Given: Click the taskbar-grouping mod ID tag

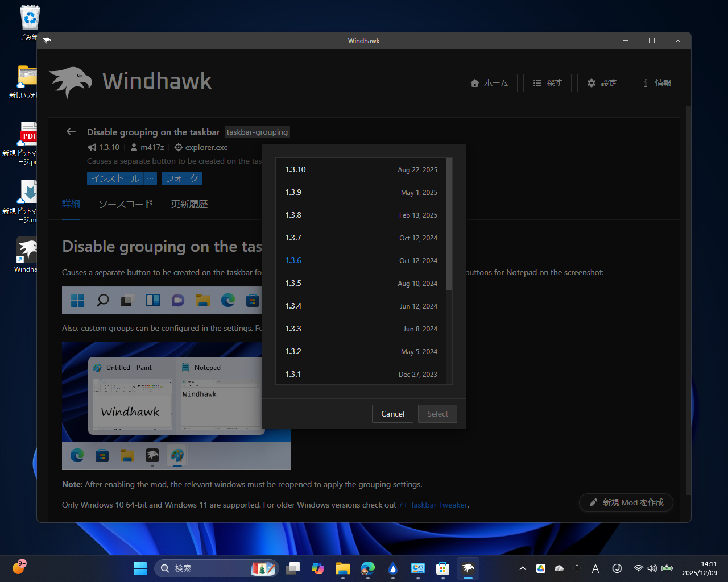Looking at the screenshot, I should [x=257, y=132].
